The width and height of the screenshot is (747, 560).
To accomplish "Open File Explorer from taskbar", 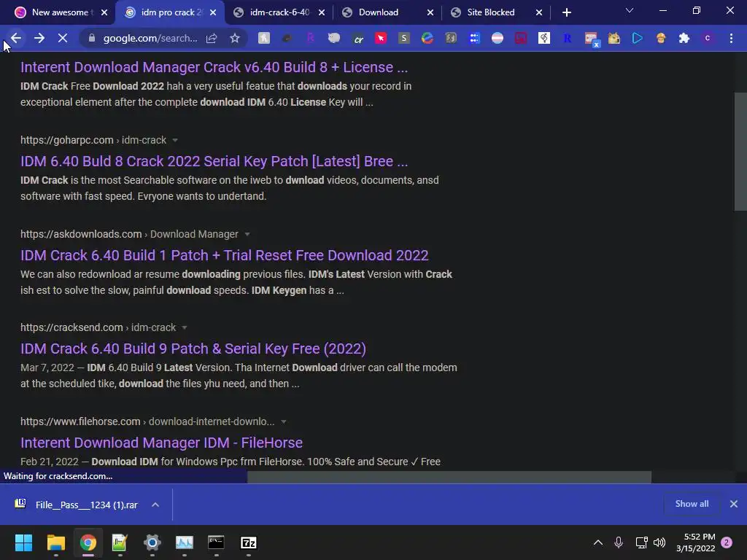I will [x=55, y=542].
